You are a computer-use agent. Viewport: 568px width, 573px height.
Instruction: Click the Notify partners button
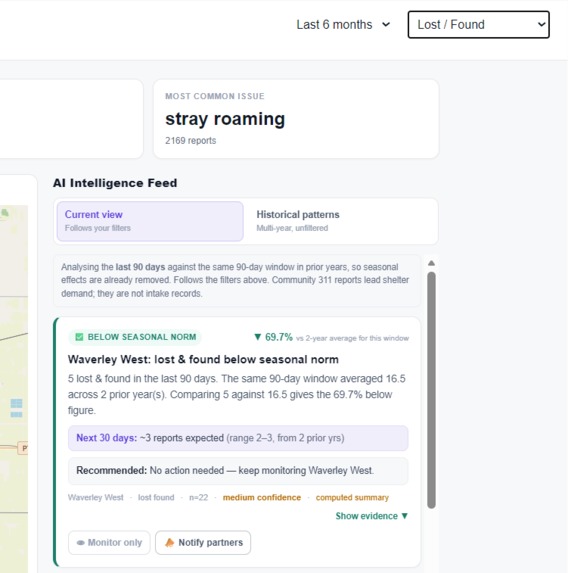(x=203, y=543)
